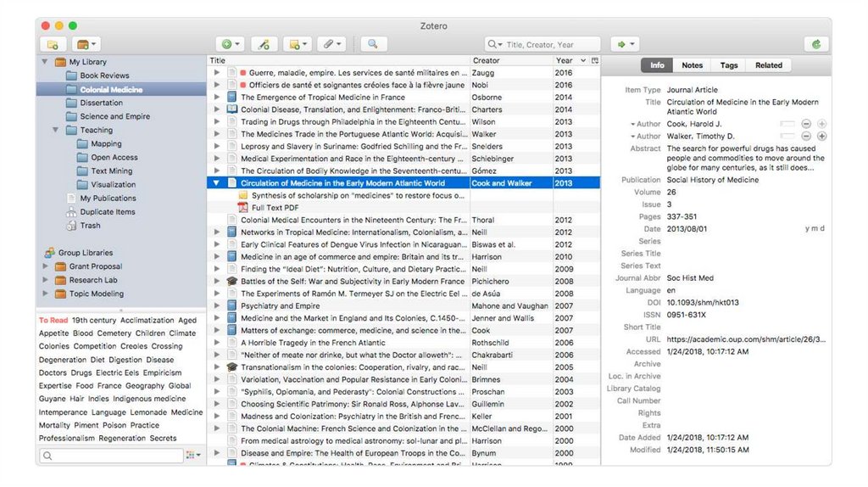Open the New Note toolbar icon
The height and width of the screenshot is (487, 868).
click(x=298, y=44)
